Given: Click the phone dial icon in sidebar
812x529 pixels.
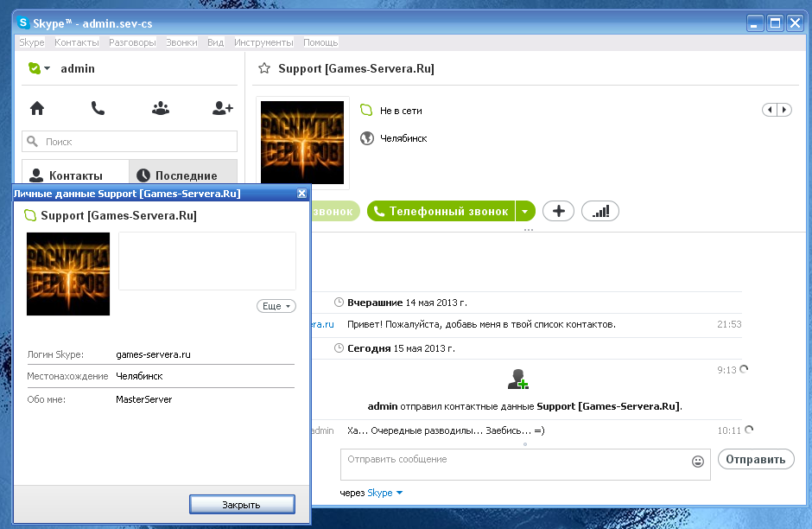Looking at the screenshot, I should (x=98, y=108).
